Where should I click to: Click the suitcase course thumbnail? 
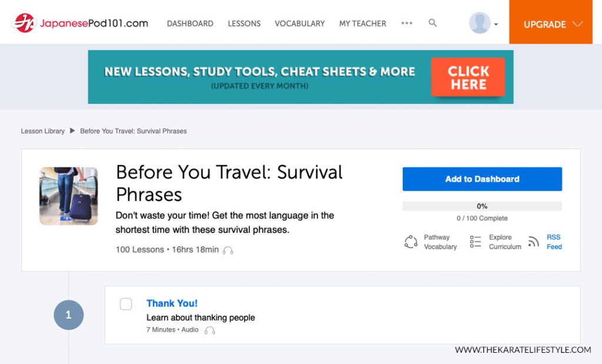tap(69, 196)
